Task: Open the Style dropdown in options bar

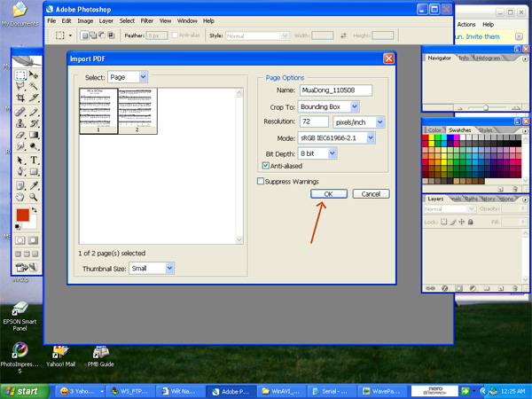Action: 257,35
